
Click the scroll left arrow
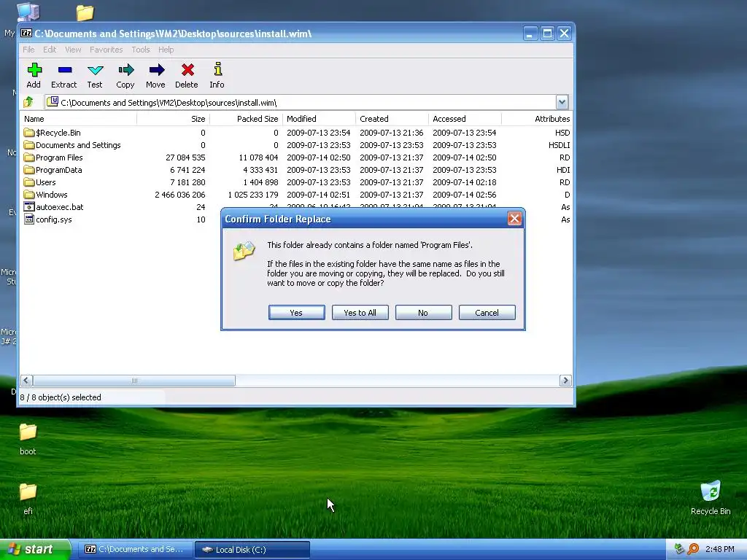27,381
